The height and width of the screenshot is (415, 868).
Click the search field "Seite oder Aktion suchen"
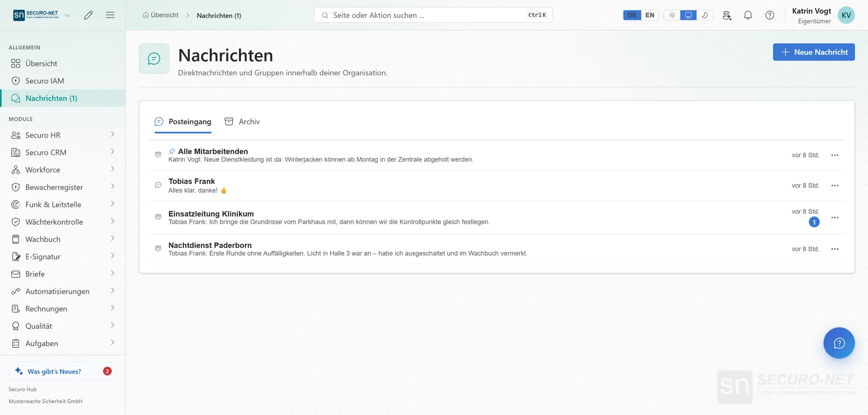(433, 15)
